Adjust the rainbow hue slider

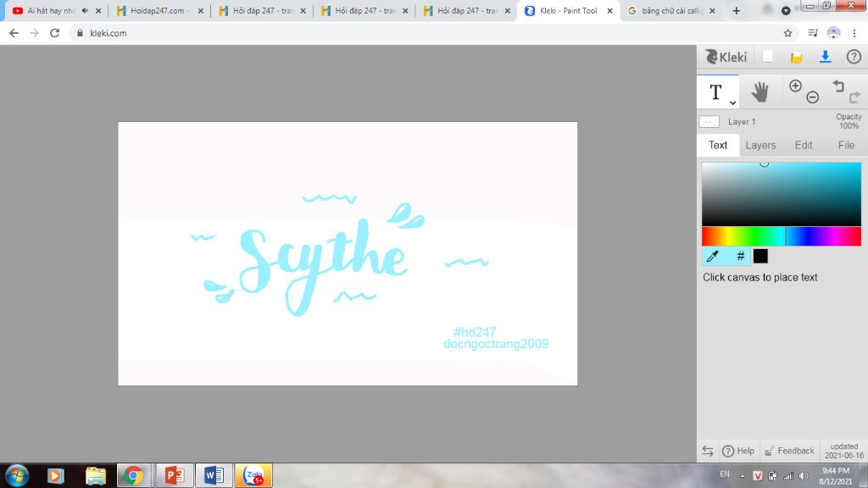coord(781,236)
